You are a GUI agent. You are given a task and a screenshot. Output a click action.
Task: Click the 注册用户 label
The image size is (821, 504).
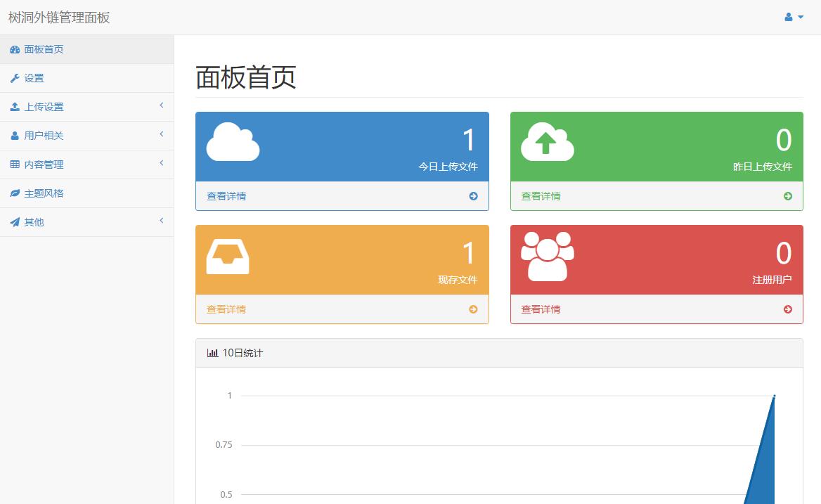tap(772, 280)
